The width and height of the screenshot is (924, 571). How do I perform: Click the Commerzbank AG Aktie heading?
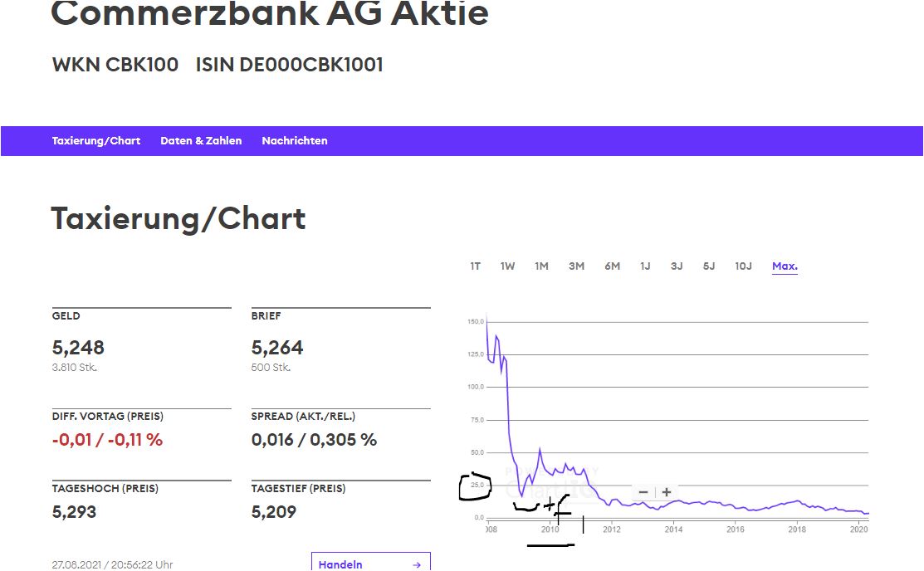tap(269, 13)
